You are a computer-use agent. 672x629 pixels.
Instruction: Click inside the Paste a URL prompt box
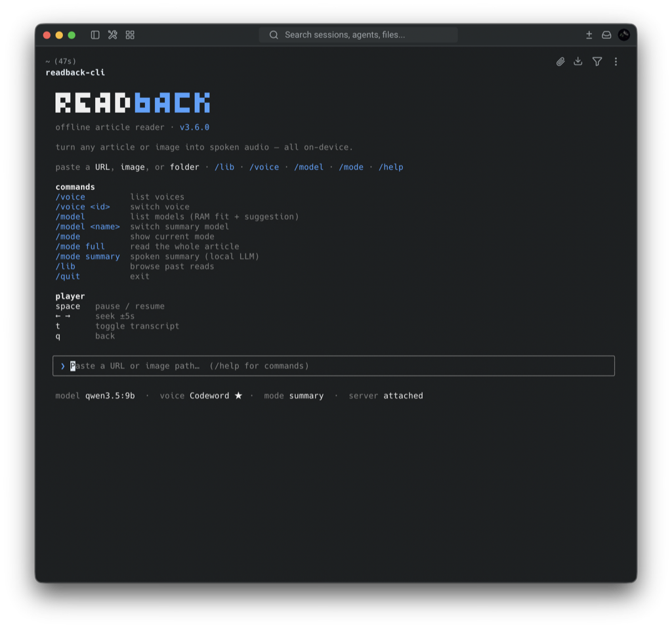pyautogui.click(x=333, y=366)
